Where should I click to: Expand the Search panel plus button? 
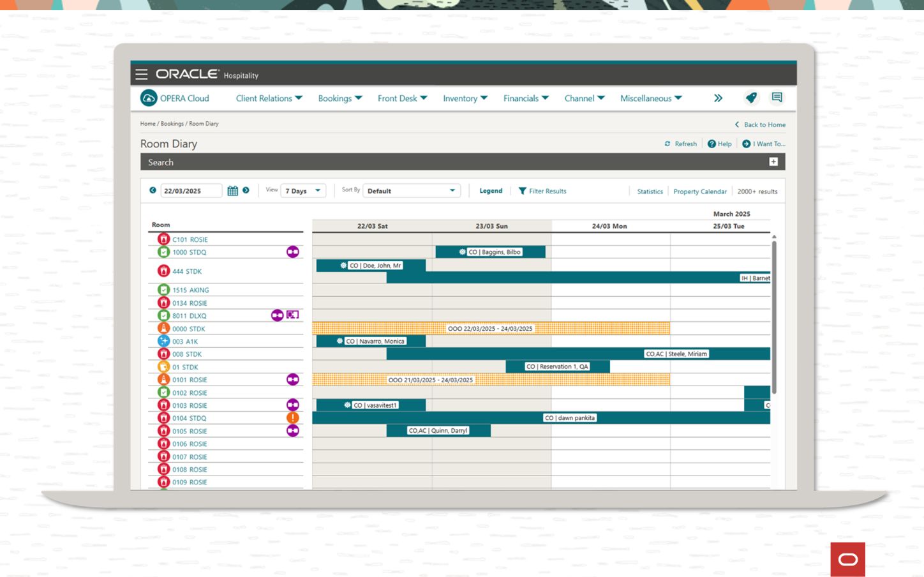(773, 162)
